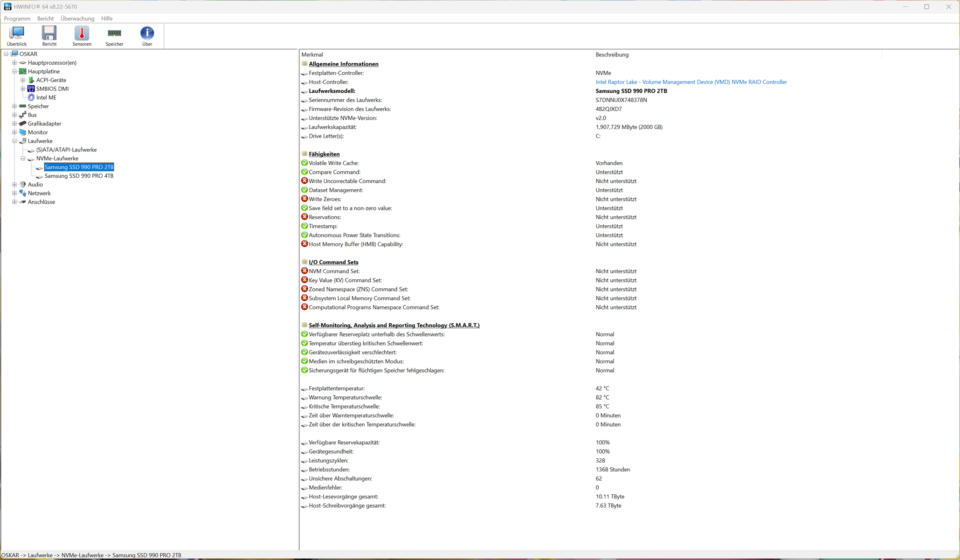Click the Grafikadapter card icon
960x560 pixels.
pos(23,124)
